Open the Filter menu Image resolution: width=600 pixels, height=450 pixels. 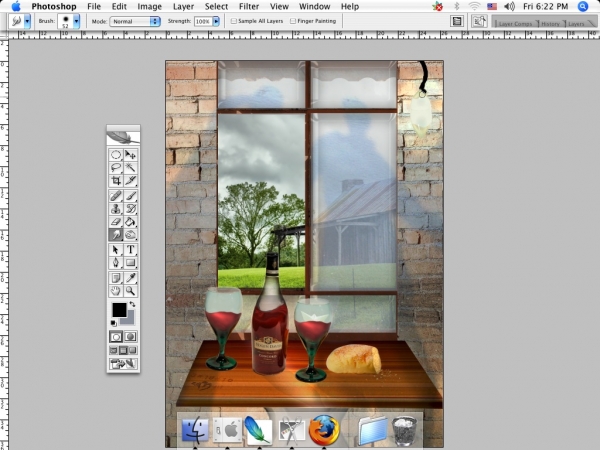click(249, 7)
